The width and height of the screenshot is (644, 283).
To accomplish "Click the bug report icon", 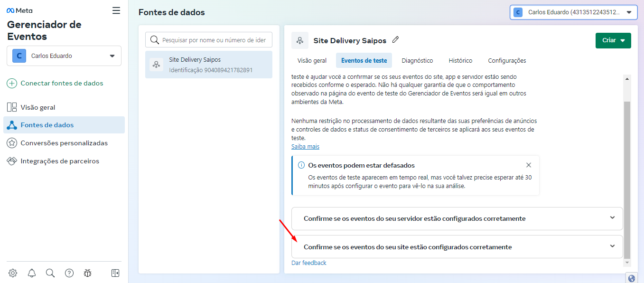I will tap(88, 273).
